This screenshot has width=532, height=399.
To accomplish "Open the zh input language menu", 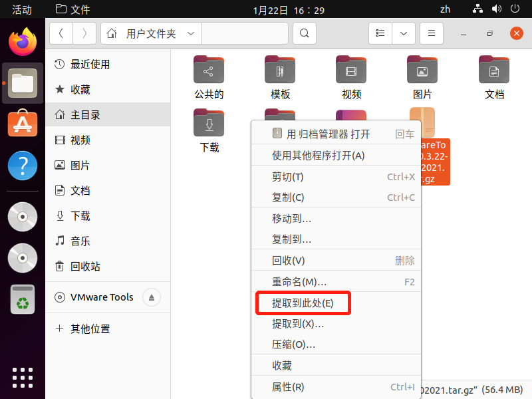I will (445, 9).
